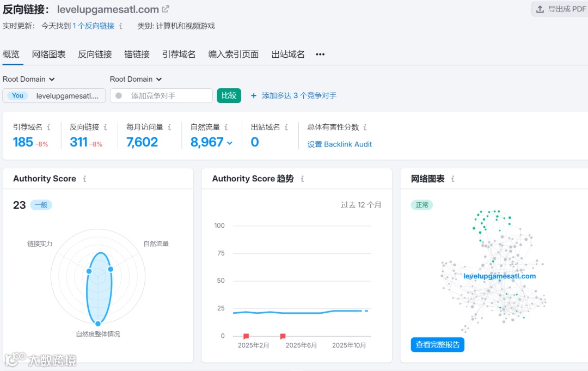The width and height of the screenshot is (588, 371).
Task: Click the 导出成 PDF button
Action: (x=561, y=9)
